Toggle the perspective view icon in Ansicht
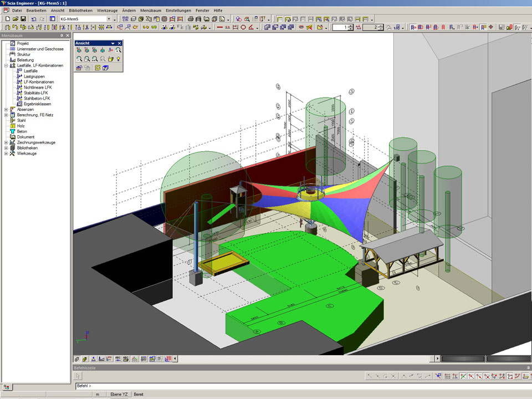This screenshot has height=399, width=532. 105,68
